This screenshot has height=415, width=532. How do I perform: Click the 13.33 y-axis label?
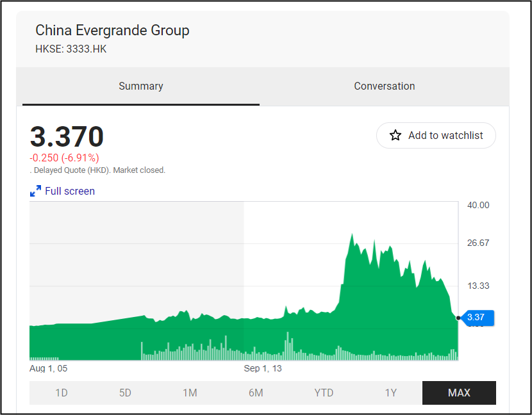pyautogui.click(x=478, y=286)
